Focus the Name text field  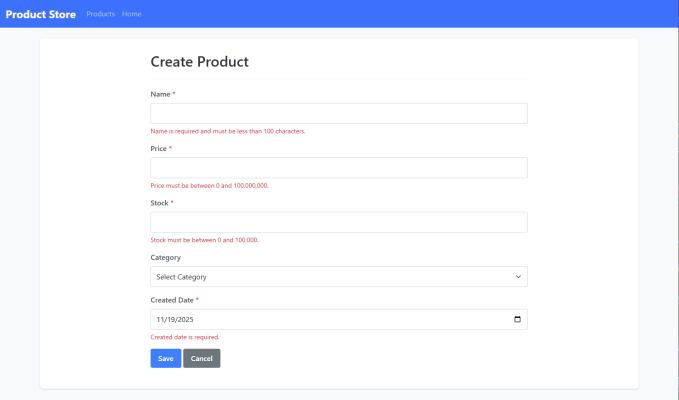click(338, 113)
